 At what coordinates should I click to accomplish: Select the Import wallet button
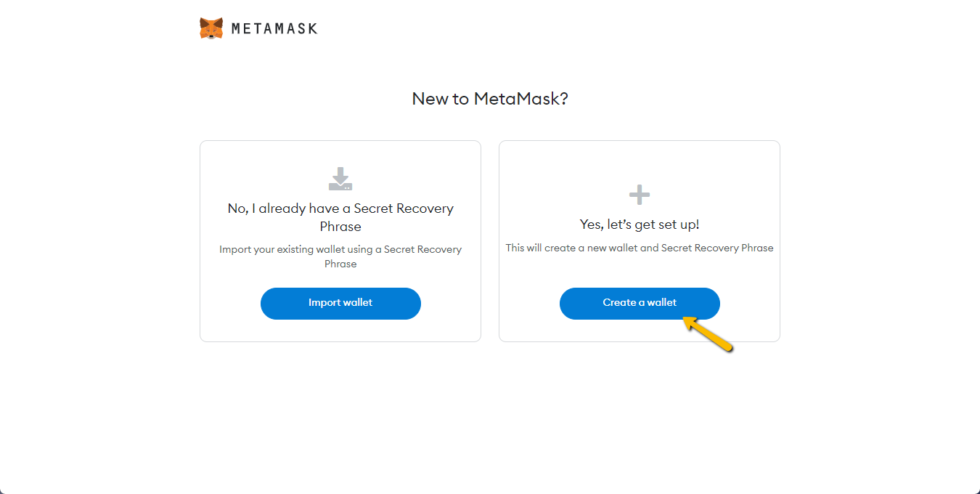tap(340, 303)
